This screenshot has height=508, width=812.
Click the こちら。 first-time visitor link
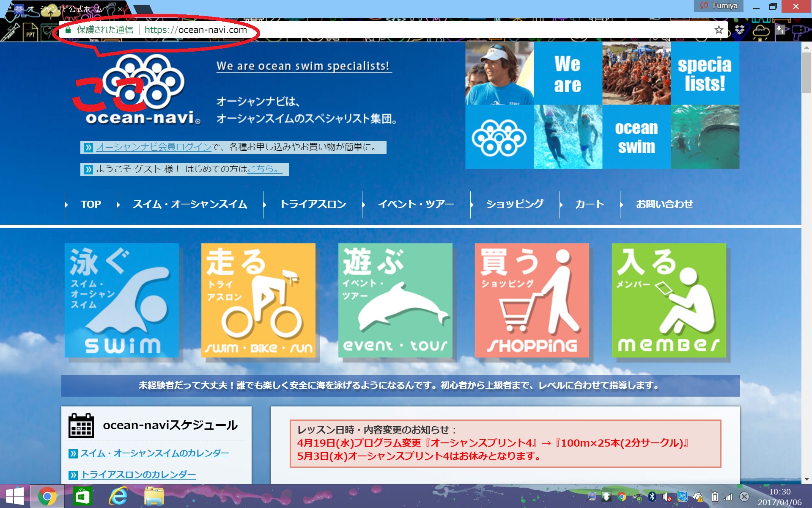click(263, 169)
